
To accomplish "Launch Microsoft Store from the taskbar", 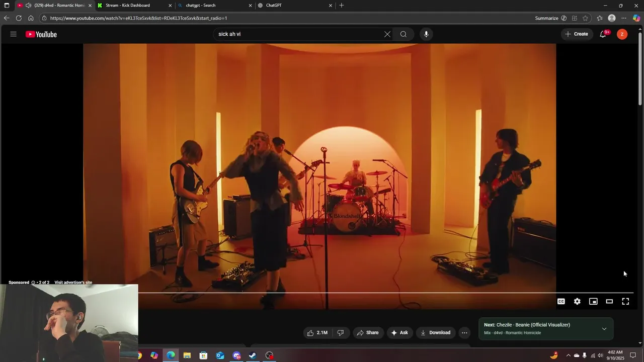I will pyautogui.click(x=203, y=355).
